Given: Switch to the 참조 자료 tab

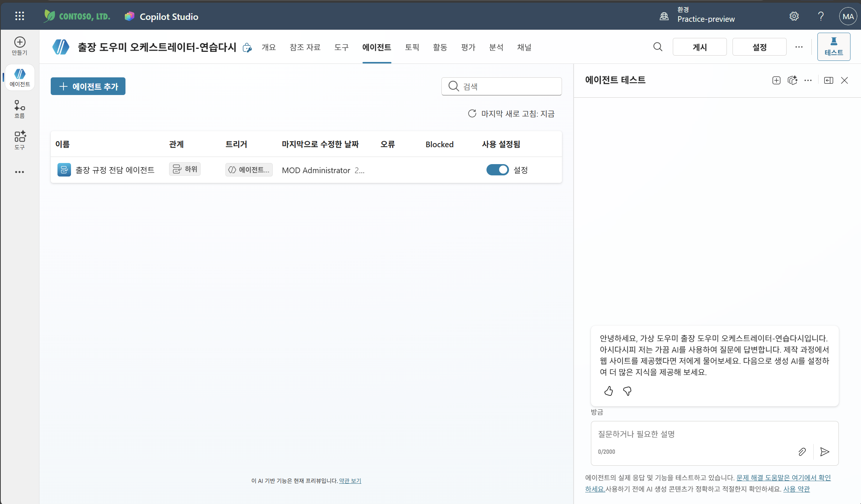Looking at the screenshot, I should (x=305, y=47).
